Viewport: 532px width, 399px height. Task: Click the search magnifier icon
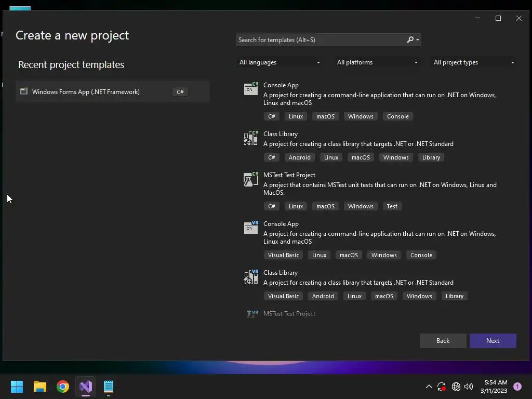(x=410, y=39)
